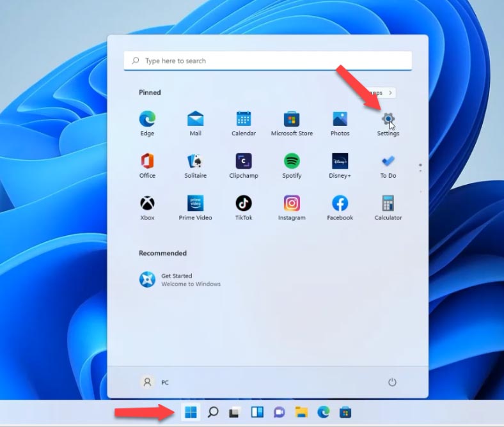The height and width of the screenshot is (427, 504).
Task: Launch the Xbox app
Action: pyautogui.click(x=147, y=208)
